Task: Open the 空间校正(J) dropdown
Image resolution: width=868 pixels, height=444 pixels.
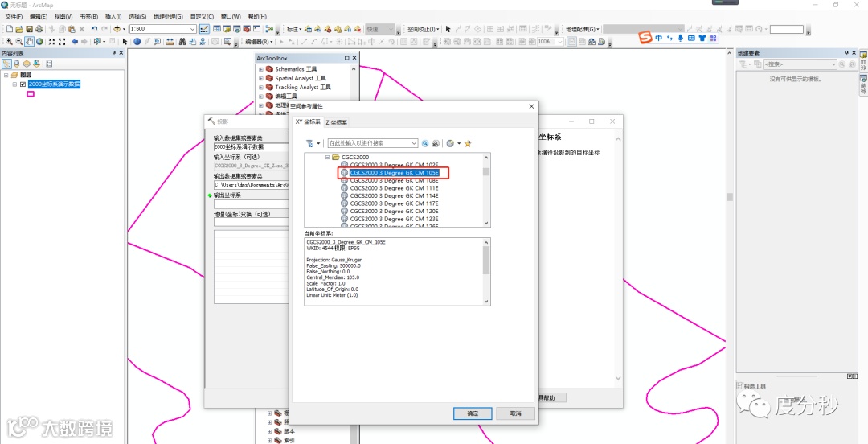Action: pos(424,29)
